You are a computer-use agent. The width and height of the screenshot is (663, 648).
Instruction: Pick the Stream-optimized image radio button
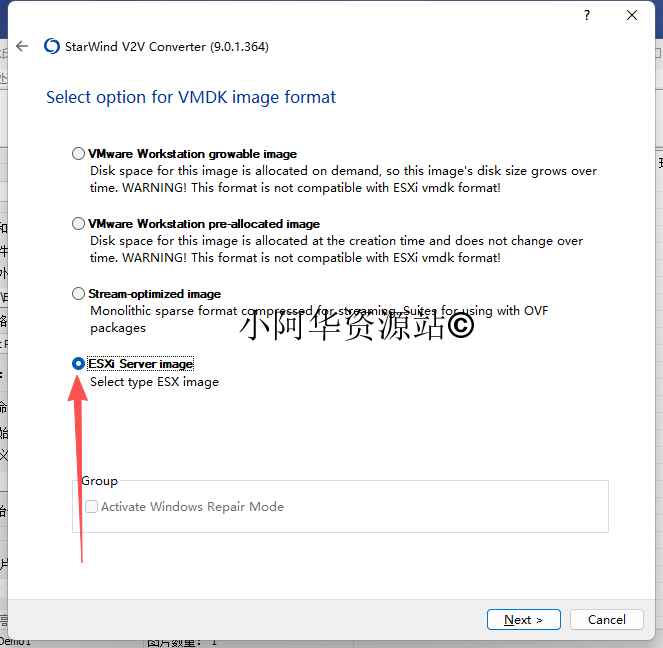pos(79,294)
